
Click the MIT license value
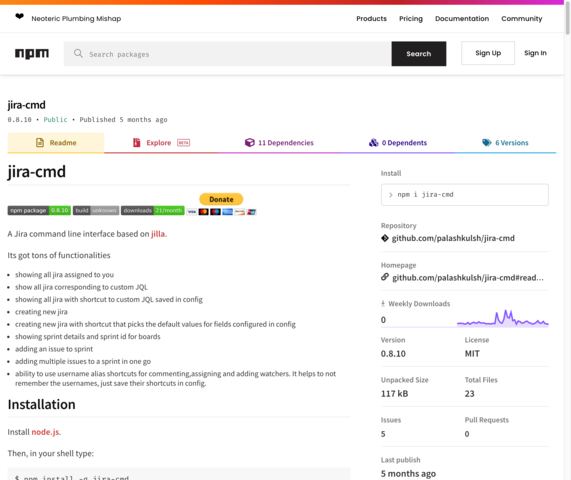[x=472, y=354]
